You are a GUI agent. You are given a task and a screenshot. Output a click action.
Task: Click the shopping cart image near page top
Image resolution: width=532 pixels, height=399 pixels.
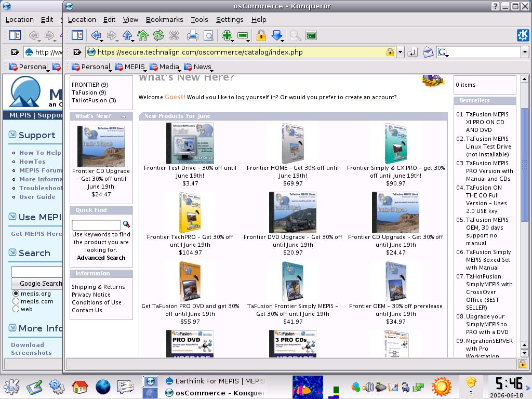[433, 81]
